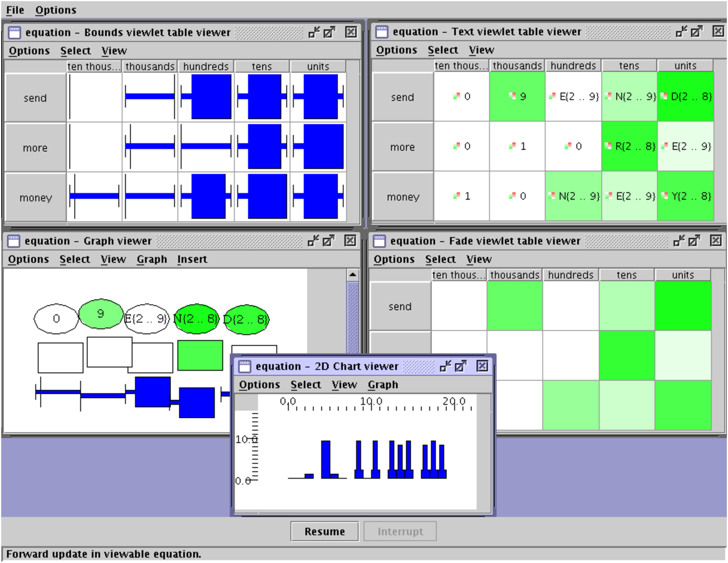Screen dimensions: 728x563
Task: Maximize the Graph viewer internal window
Action: (329, 241)
